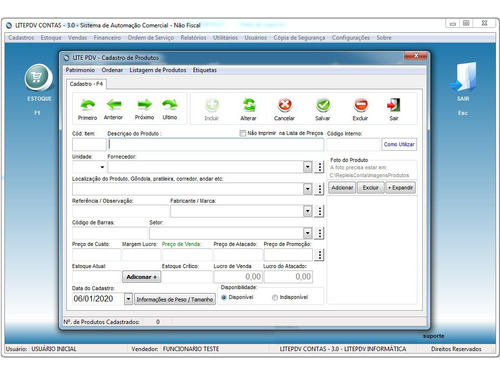Screen dimensions: 500x375
Task: Click the Preço de Atacado field
Action: [238, 255]
